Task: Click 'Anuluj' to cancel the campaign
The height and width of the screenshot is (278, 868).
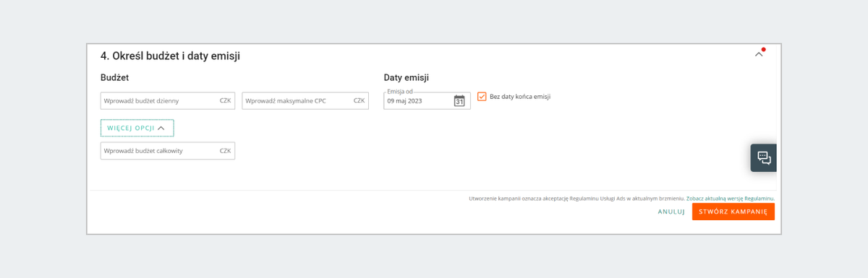Action: point(671,212)
